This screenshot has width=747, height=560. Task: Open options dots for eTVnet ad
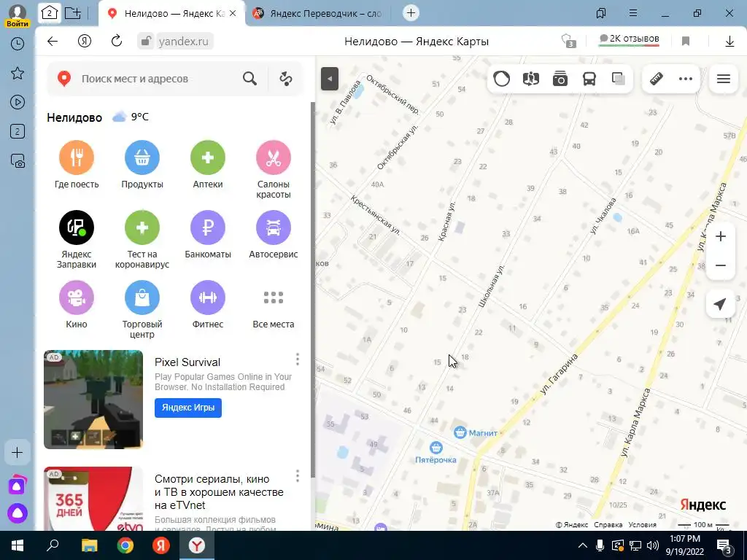(298, 476)
